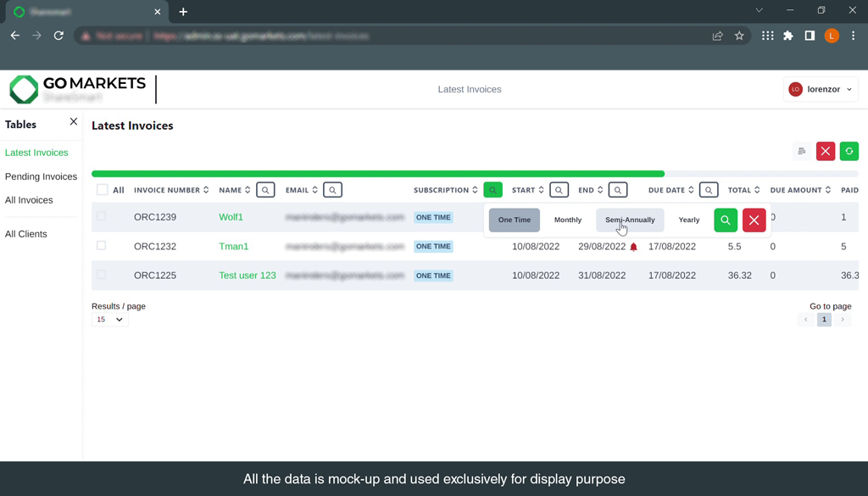
Task: Check the All rows checkbox
Action: point(103,190)
